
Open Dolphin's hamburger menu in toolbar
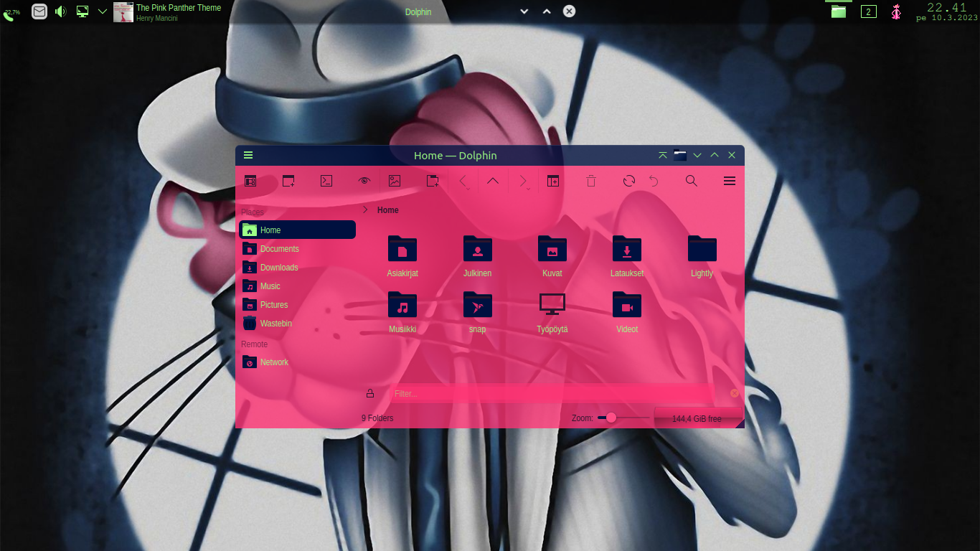pos(730,181)
